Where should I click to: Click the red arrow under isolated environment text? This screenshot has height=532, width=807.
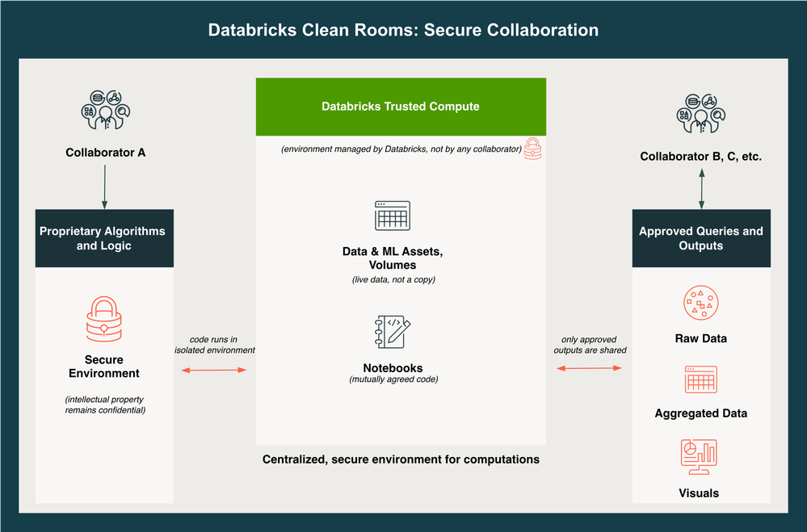click(214, 370)
